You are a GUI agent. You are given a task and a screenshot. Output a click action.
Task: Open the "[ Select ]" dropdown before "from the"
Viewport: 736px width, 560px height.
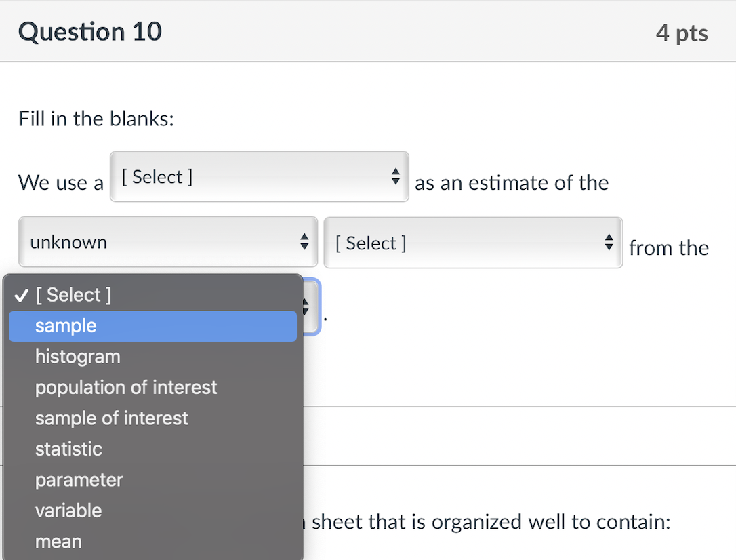pyautogui.click(x=473, y=243)
